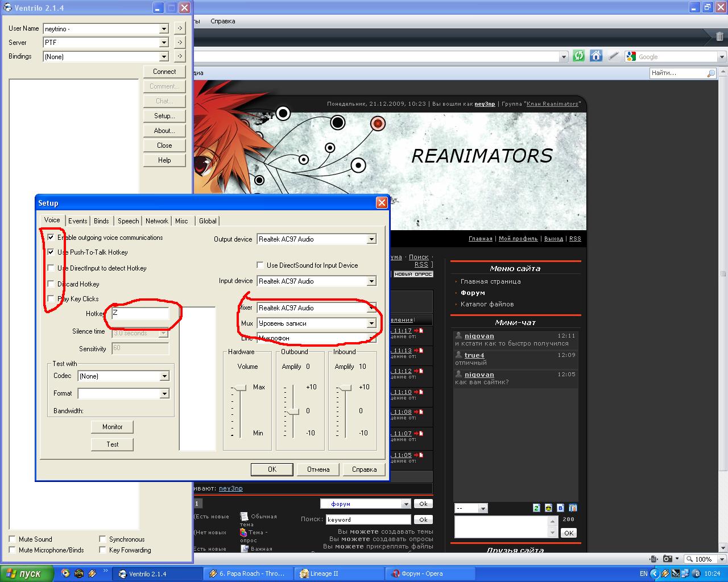The image size is (728, 582).
Task: Switch to the Global tab
Action: pos(208,221)
